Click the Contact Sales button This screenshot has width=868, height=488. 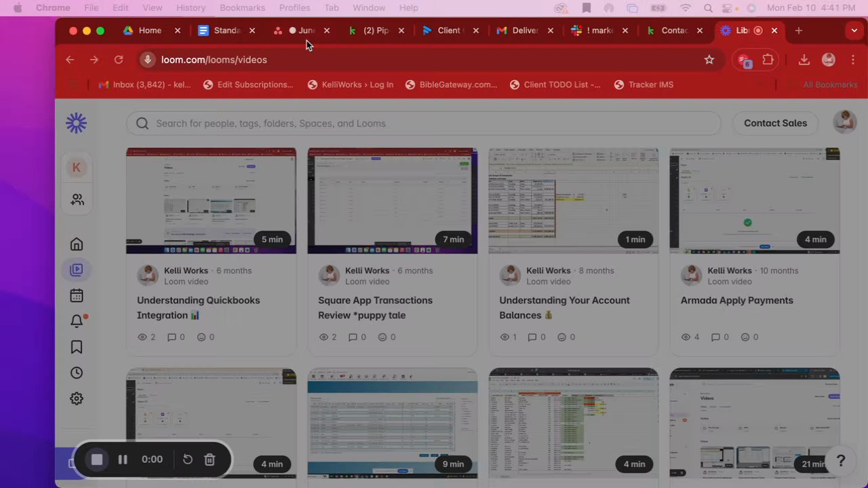click(x=775, y=123)
